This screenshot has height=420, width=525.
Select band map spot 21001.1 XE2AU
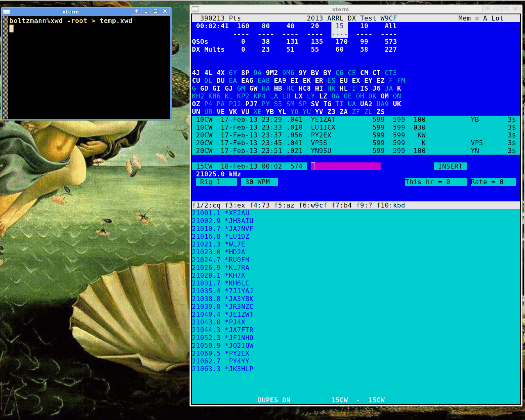[x=221, y=213]
